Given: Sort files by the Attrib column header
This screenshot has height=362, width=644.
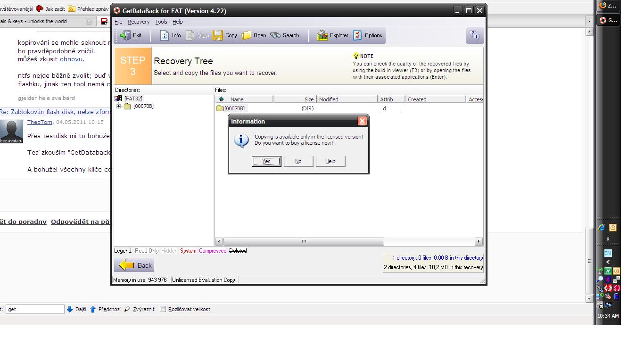Looking at the screenshot, I should [x=391, y=99].
